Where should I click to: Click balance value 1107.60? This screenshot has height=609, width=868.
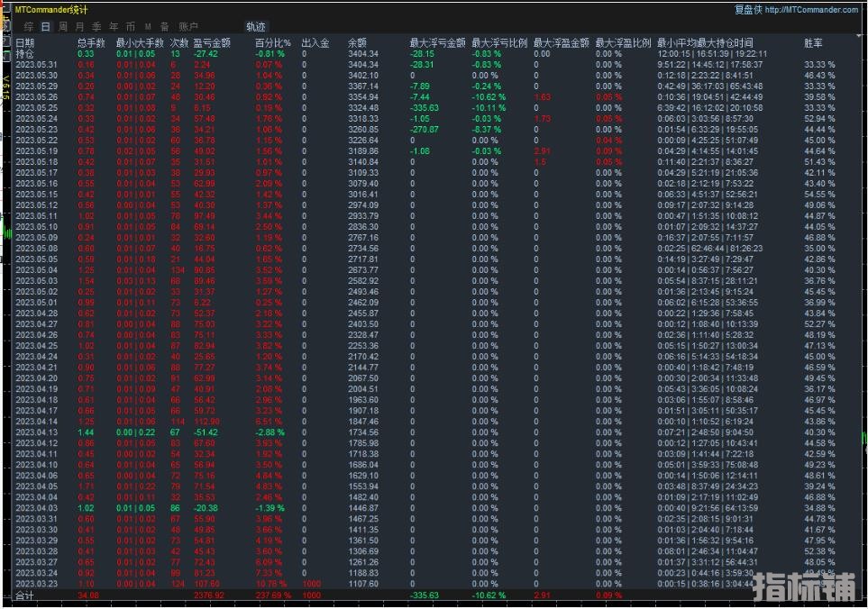tap(364, 584)
